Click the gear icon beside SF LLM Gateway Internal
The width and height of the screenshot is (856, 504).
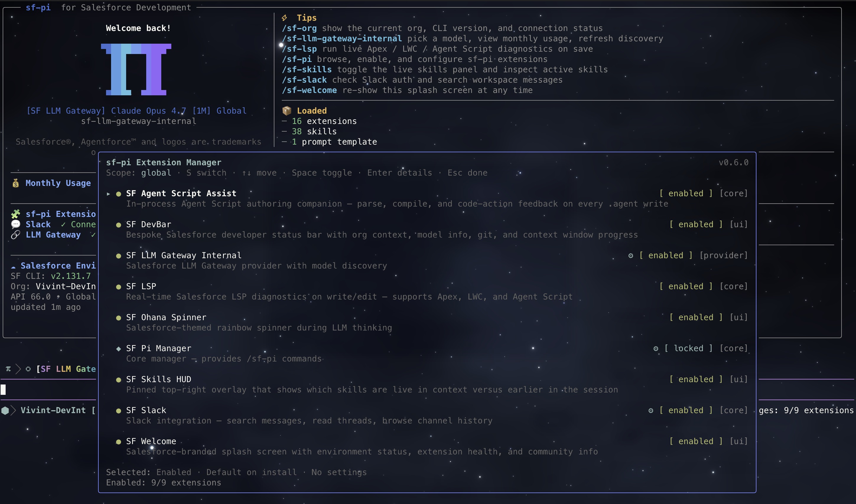pyautogui.click(x=631, y=256)
